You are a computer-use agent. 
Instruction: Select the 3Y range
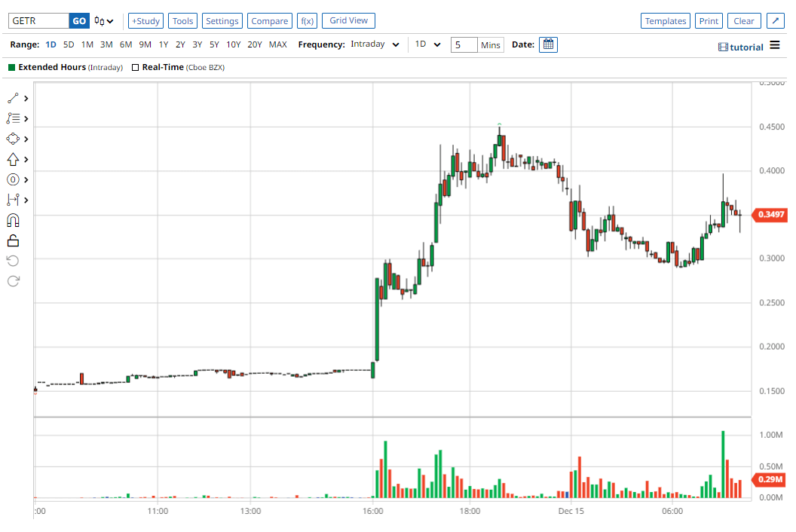click(197, 44)
